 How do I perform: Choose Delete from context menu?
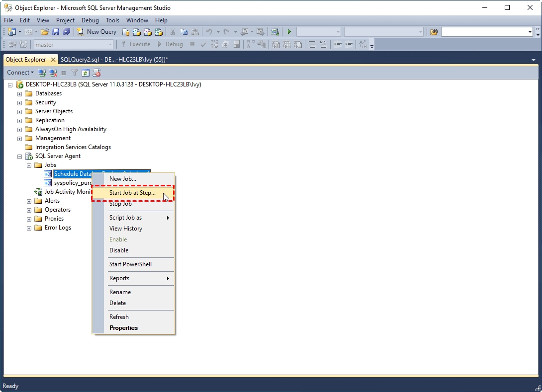tap(133, 303)
